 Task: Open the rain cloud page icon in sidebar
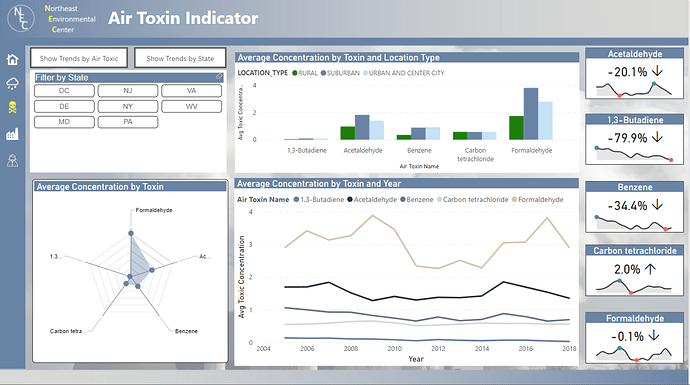[12, 83]
